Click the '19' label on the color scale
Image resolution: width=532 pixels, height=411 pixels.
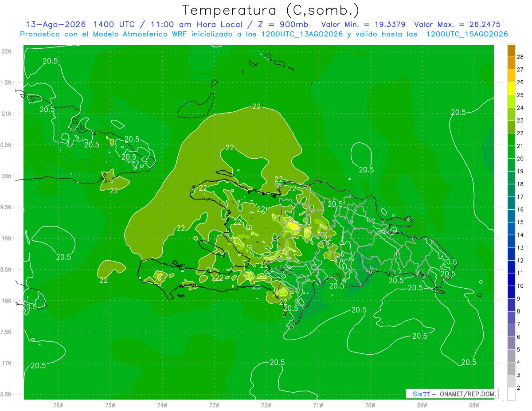pyautogui.click(x=520, y=171)
